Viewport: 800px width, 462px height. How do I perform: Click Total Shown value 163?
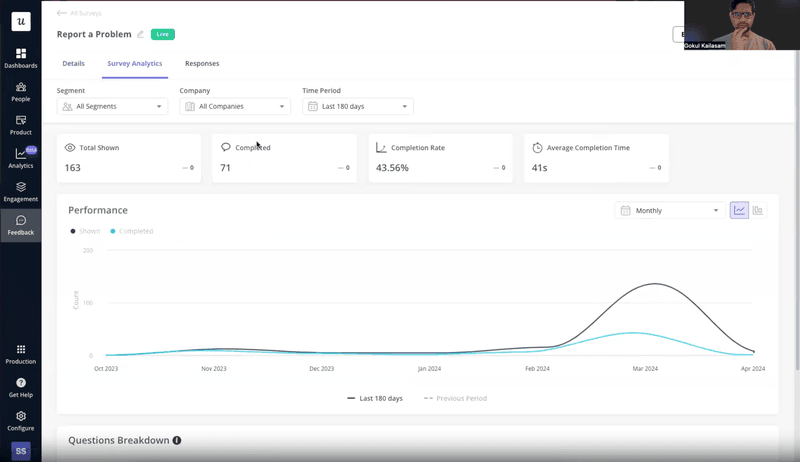coord(72,168)
